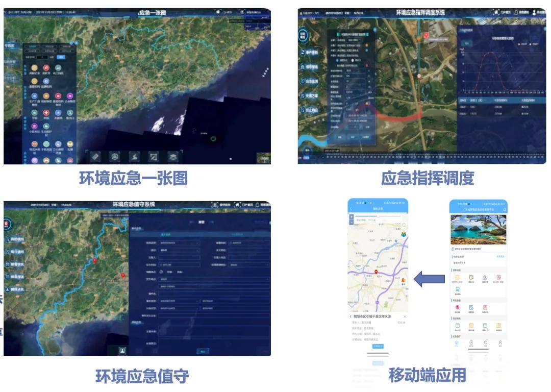Collapse the 揭阳市区引榕干渠饮用水源 detail chevron
551x392 pixels.
[350, 316]
